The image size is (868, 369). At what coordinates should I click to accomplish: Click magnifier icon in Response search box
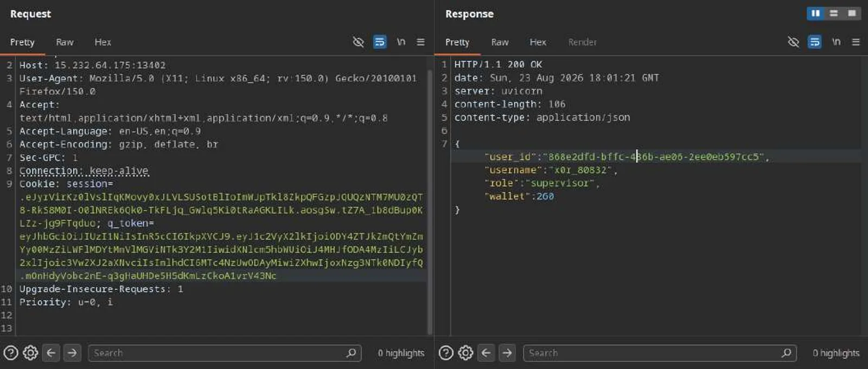tap(786, 353)
